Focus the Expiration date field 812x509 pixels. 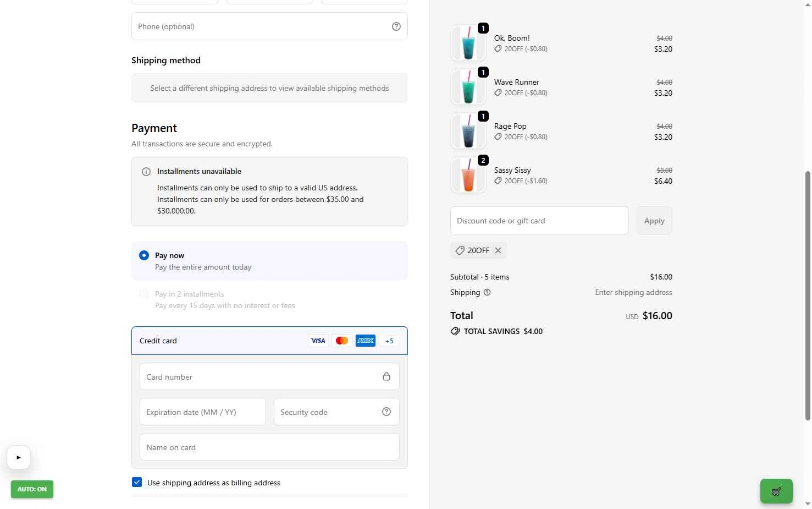[202, 412]
